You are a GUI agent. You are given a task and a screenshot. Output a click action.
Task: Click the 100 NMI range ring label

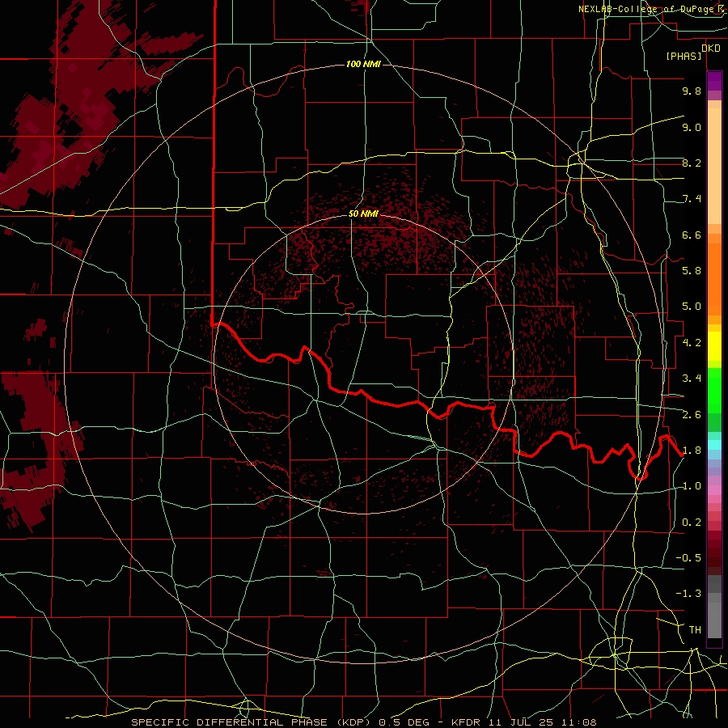(363, 64)
